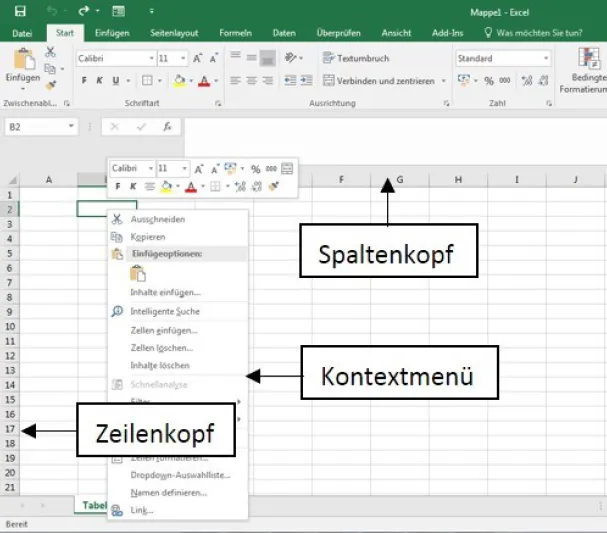Click paste clipboard icon under Einfügeoptionen
Image resolution: width=607 pixels, height=533 pixels.
(138, 273)
